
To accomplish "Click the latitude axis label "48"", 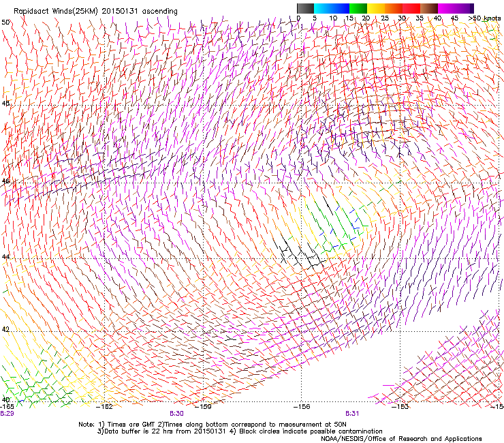I will pos(5,104).
